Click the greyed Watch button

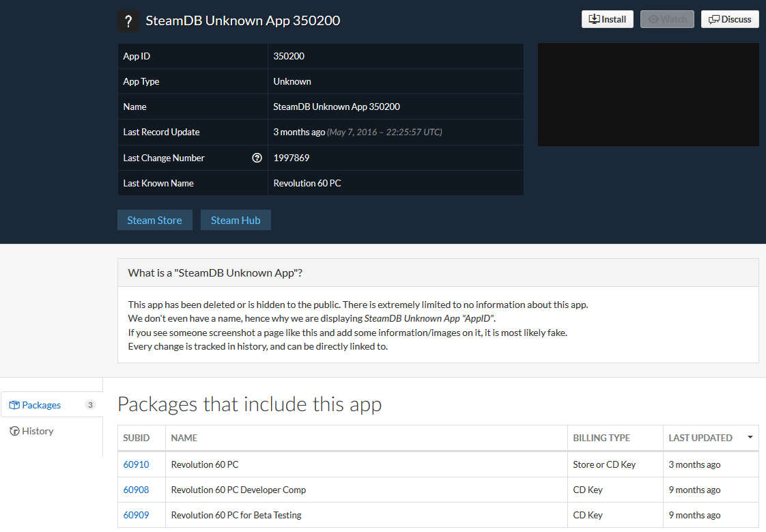(x=667, y=19)
